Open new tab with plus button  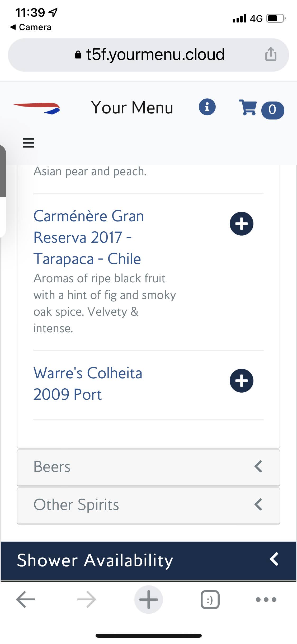[148, 599]
